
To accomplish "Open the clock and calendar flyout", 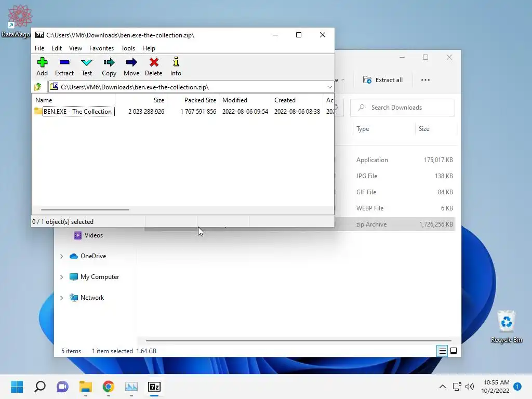I will click(495, 387).
